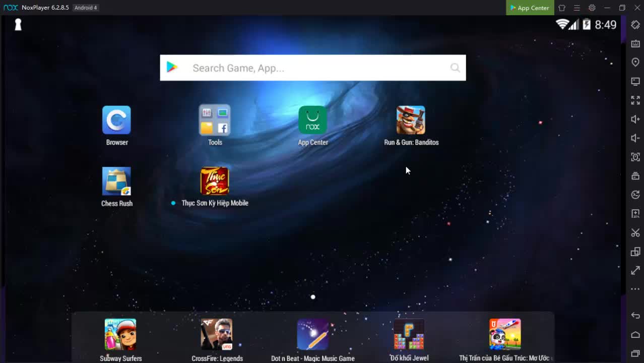Image resolution: width=644 pixels, height=363 pixels.
Task: Open Thị Trấn của Bé Gấu Trúc game
Action: pos(505,334)
